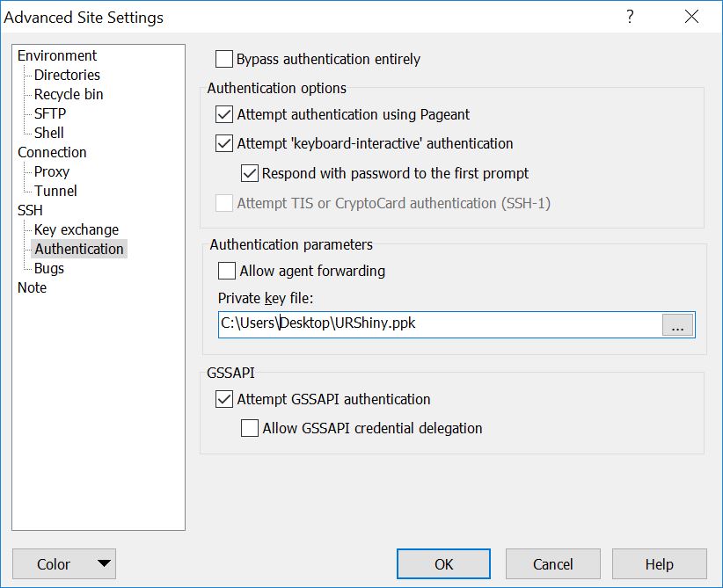The image size is (723, 588).
Task: Enable Bypass authentication entirely
Action: (225, 59)
